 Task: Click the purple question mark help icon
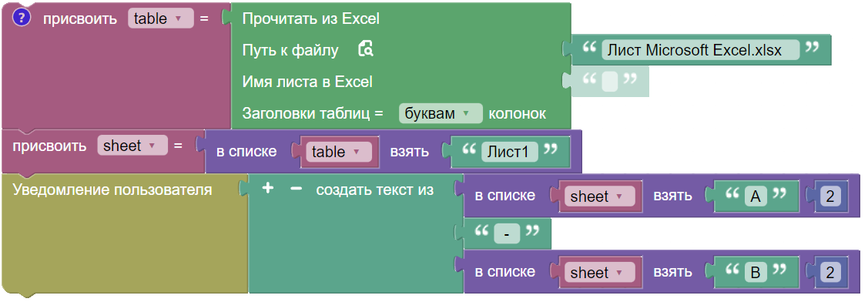pos(21,18)
